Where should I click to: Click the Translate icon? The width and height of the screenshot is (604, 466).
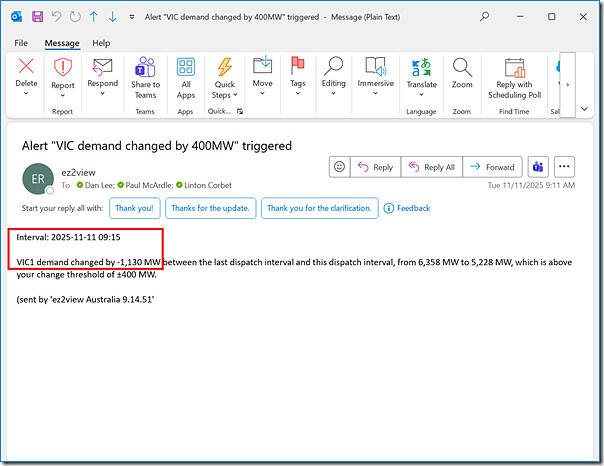coord(421,67)
